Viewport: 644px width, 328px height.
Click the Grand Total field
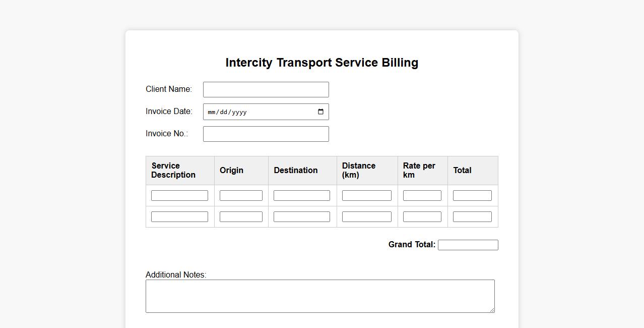468,245
